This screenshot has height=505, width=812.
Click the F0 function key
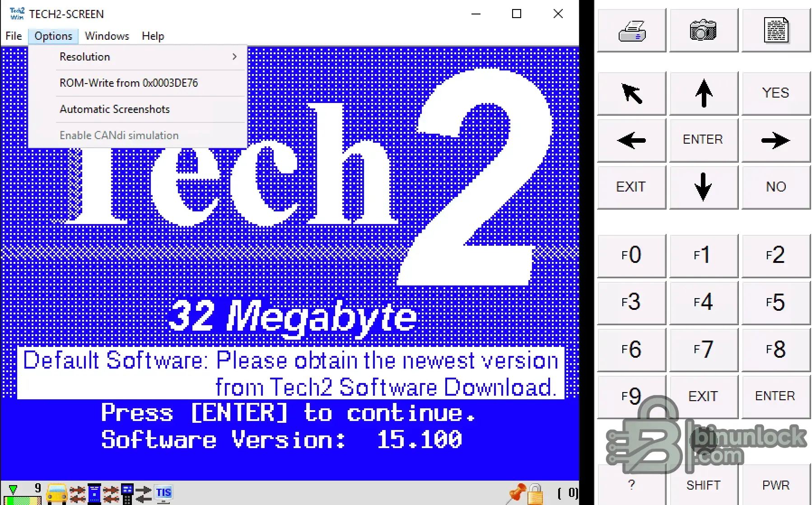(631, 256)
